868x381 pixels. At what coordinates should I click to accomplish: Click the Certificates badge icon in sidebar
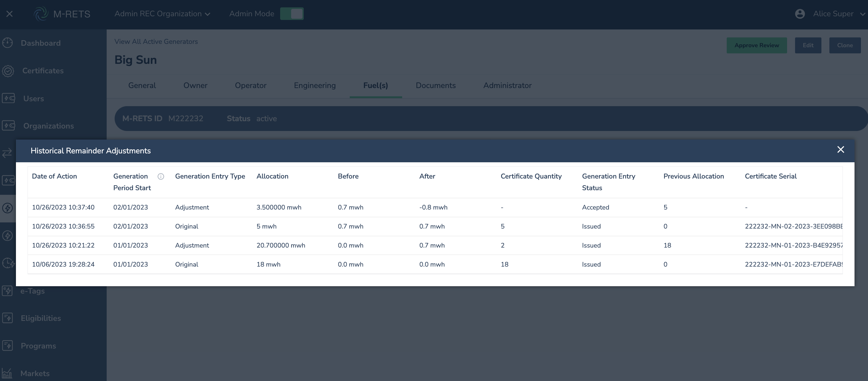[8, 71]
